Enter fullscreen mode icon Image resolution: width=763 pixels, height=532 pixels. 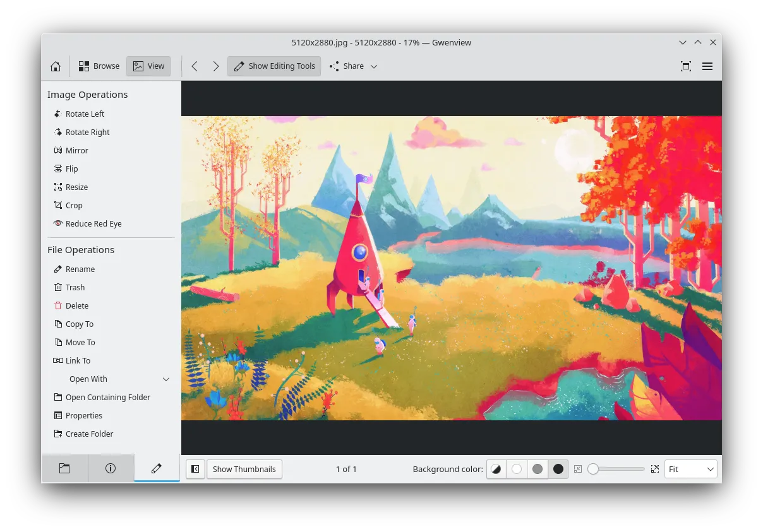coord(686,66)
